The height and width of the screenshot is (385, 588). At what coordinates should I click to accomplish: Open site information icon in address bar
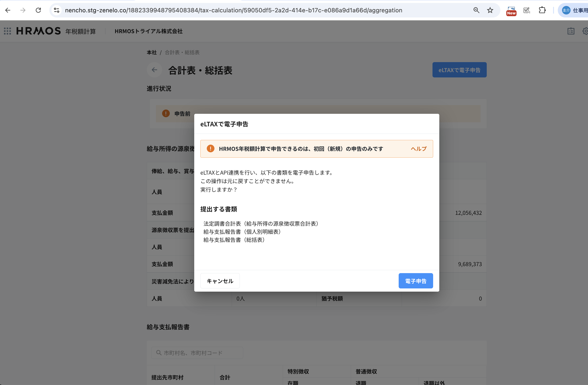point(57,10)
